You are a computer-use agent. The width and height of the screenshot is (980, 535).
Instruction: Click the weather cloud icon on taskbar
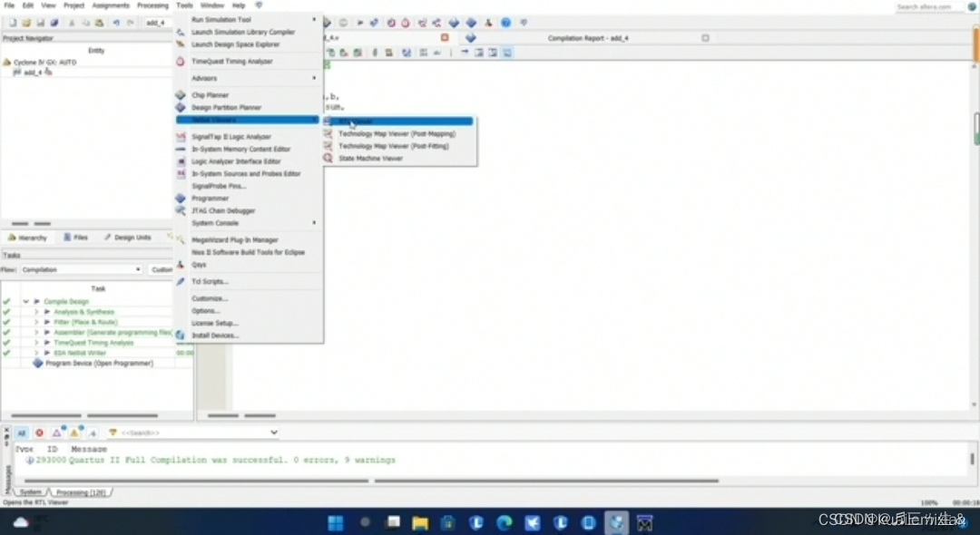pyautogui.click(x=21, y=522)
